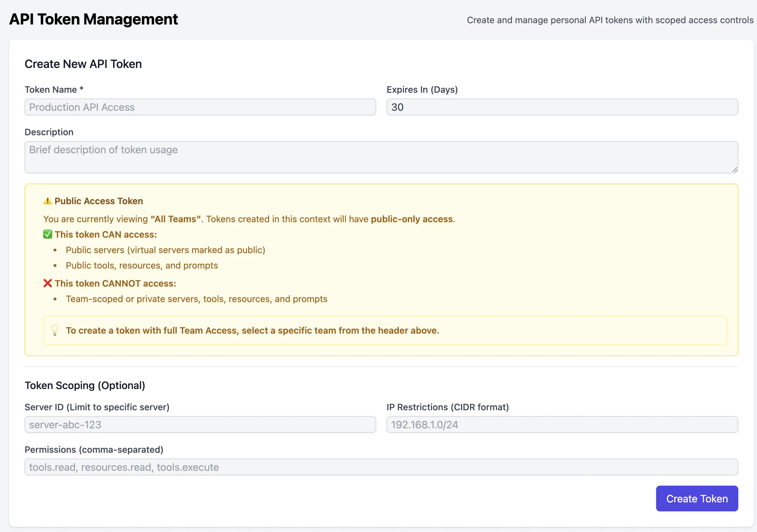Click the 'Public servers' bullet item
The height and width of the screenshot is (532, 757).
pyautogui.click(x=165, y=250)
